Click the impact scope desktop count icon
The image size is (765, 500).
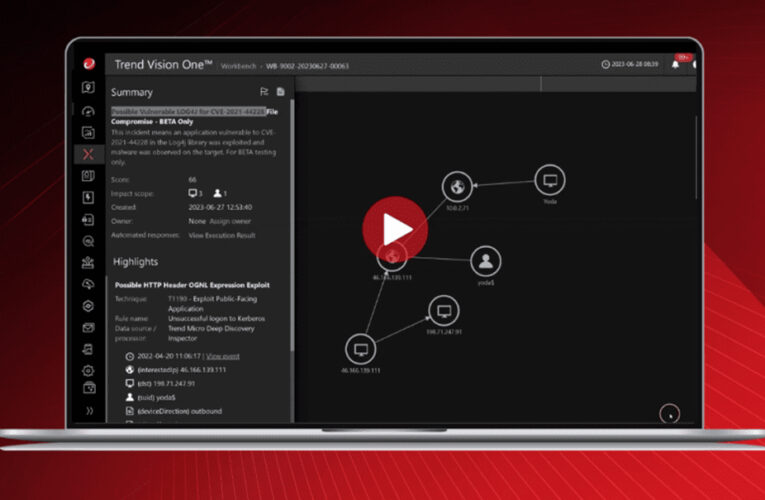(x=195, y=194)
